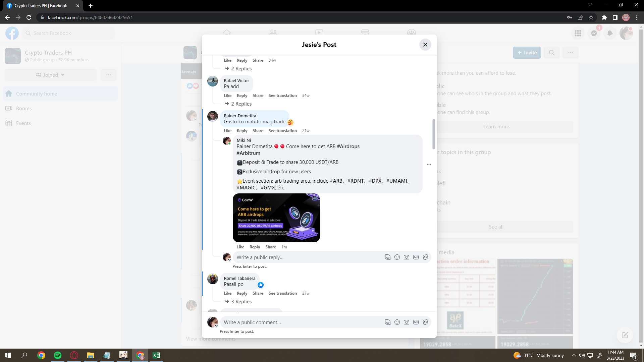Open Spotify from the taskbar
This screenshot has width=644, height=362.
pyautogui.click(x=57, y=355)
